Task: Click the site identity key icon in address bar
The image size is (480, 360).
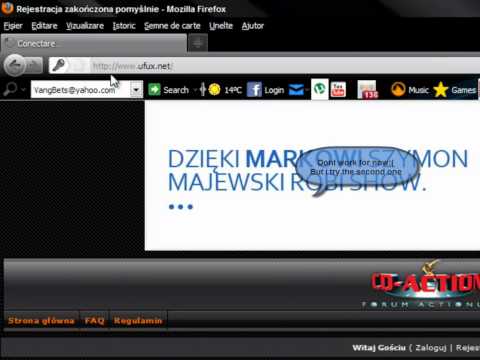Action: point(59,65)
